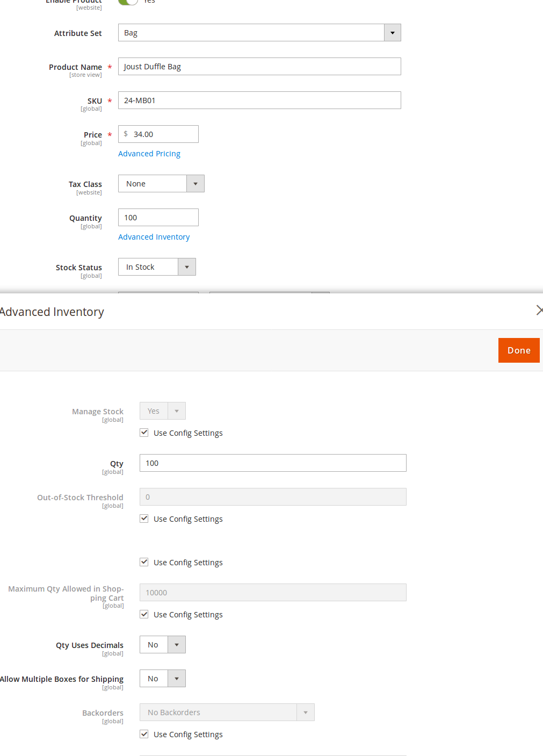Close the Advanced Inventory panel
543x756 pixels.
(539, 311)
